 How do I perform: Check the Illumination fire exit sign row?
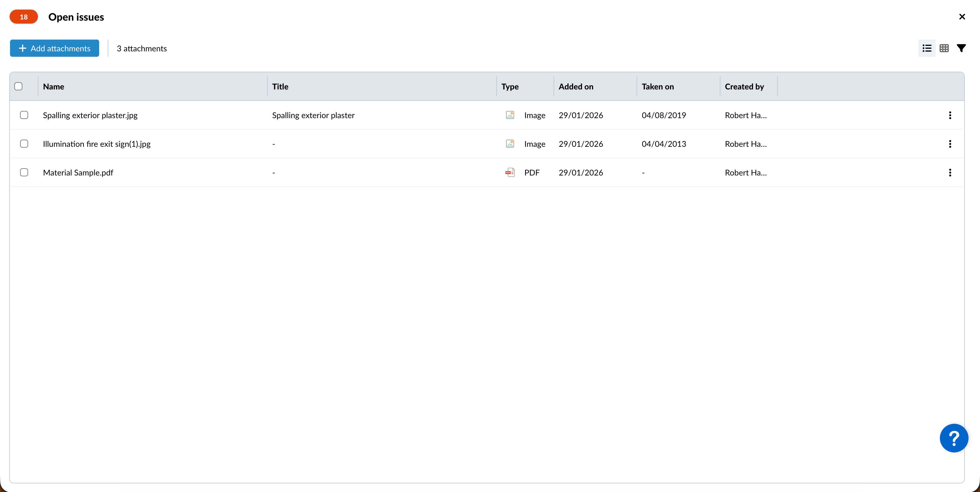tap(24, 144)
